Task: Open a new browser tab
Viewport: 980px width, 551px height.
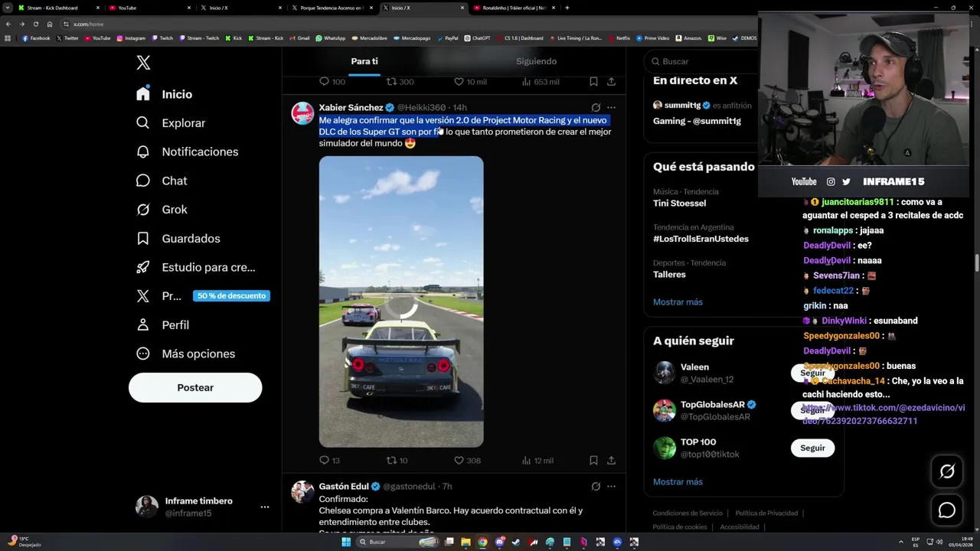Action: click(567, 8)
